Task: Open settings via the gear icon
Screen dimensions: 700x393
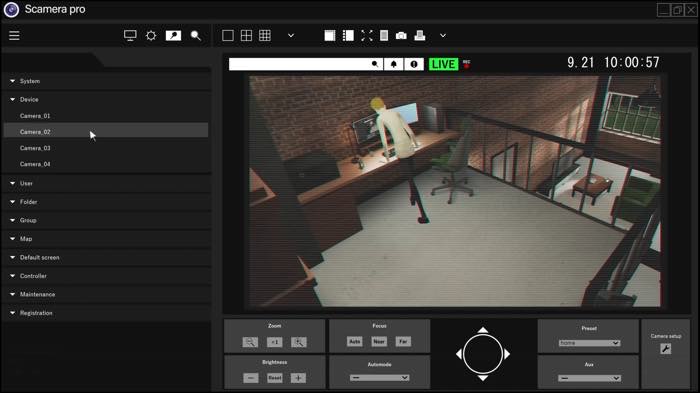Action: [151, 35]
